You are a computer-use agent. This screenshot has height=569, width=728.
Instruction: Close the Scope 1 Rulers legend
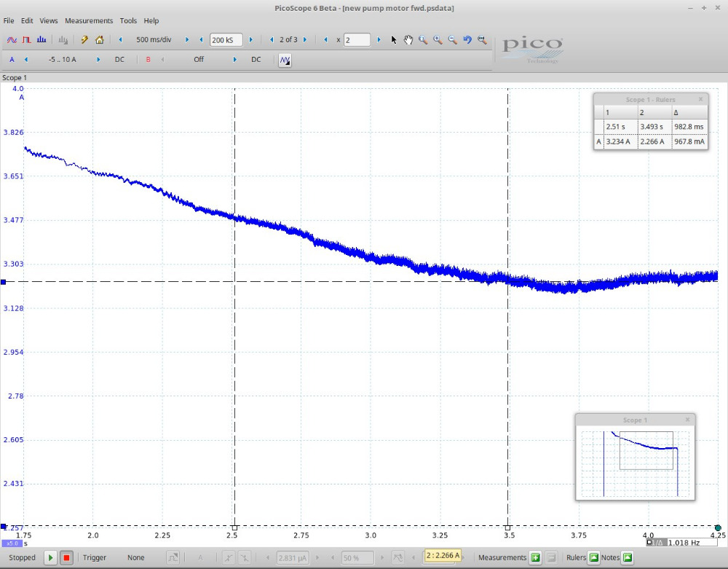point(700,99)
